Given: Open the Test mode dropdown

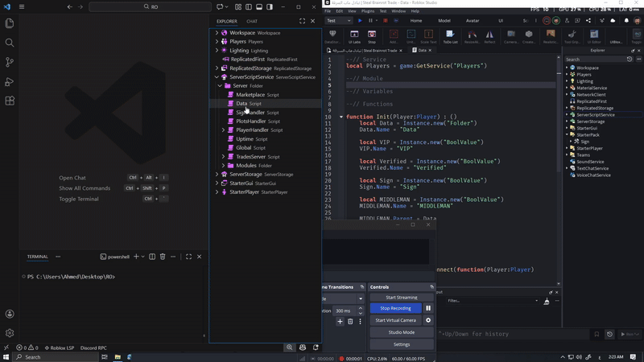Looking at the screenshot, I should (x=339, y=21).
